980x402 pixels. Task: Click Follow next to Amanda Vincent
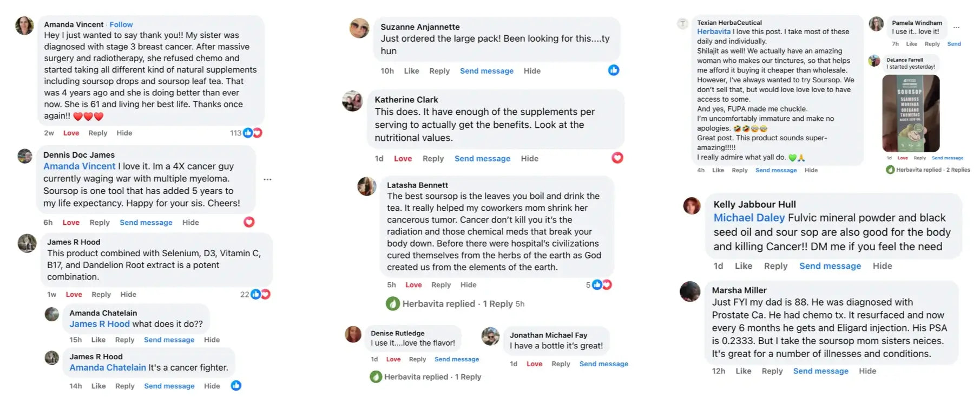tap(121, 24)
